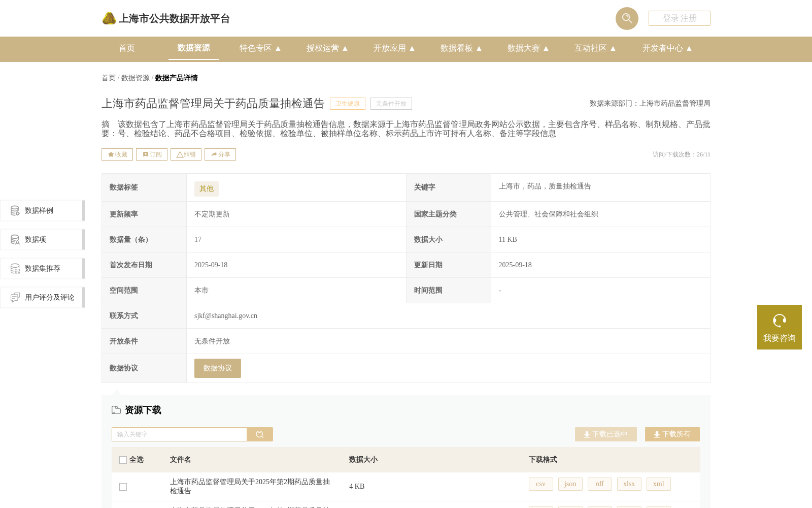The image size is (812, 508).
Task: Click the 数据来源部门 source department text
Action: click(650, 103)
